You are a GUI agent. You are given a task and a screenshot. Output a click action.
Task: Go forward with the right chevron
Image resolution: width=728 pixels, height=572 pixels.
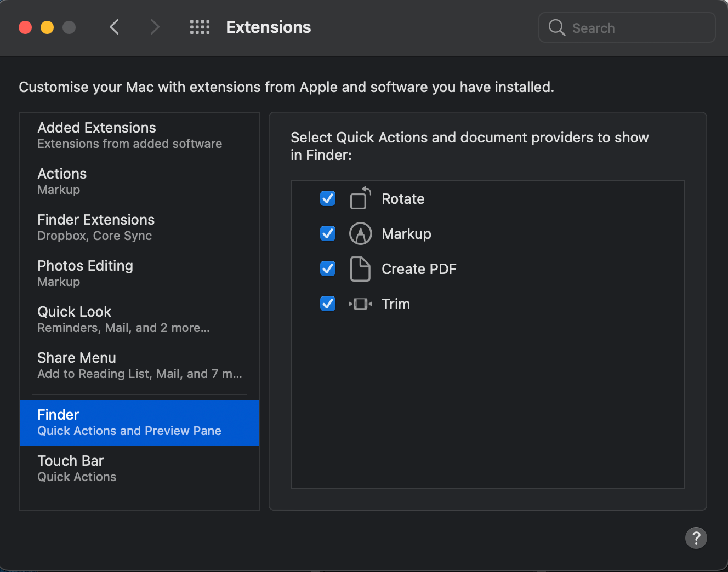155,27
